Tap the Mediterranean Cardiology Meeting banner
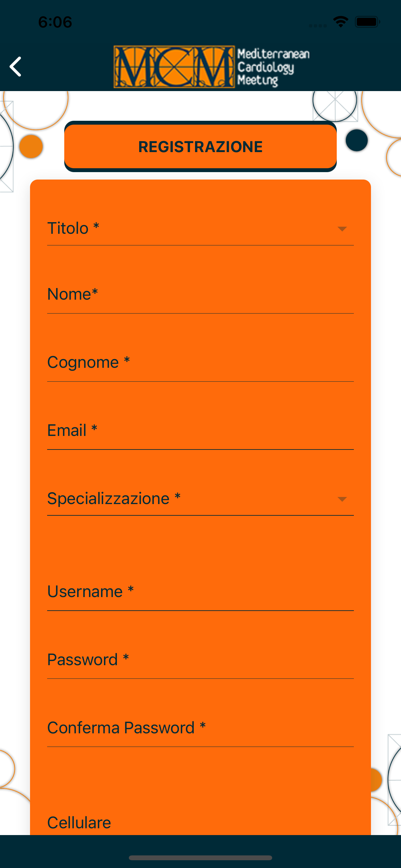The height and width of the screenshot is (868, 401). 273,67
